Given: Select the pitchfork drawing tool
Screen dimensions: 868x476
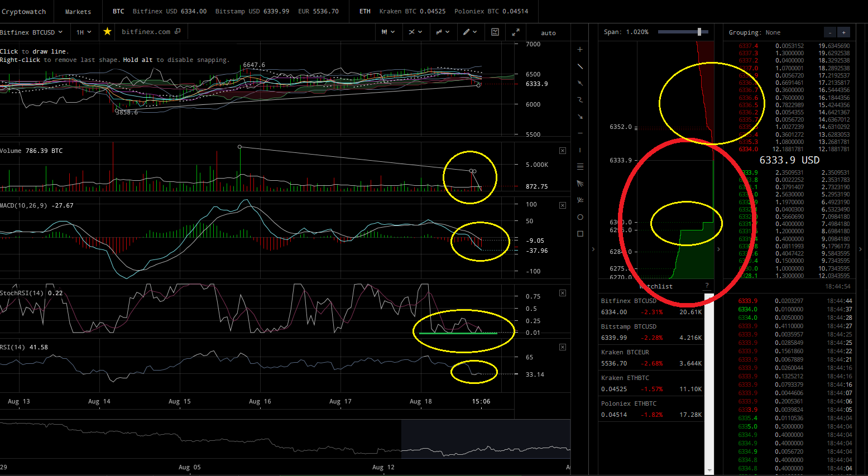Looking at the screenshot, I should 580,200.
